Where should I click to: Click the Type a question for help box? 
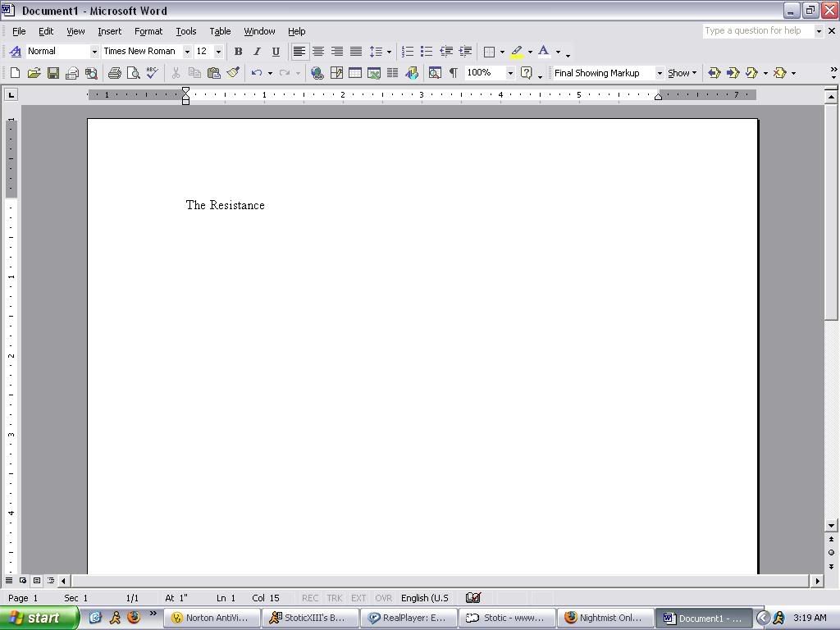tap(759, 31)
